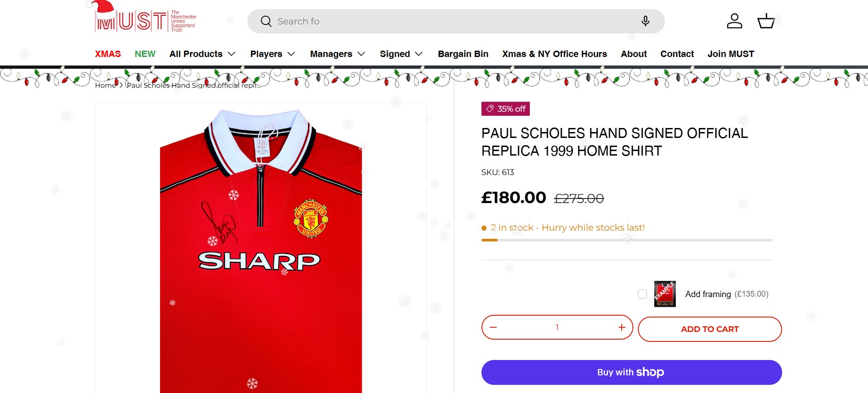Tick the Add framing checkbox
The width and height of the screenshot is (868, 393).
point(642,294)
